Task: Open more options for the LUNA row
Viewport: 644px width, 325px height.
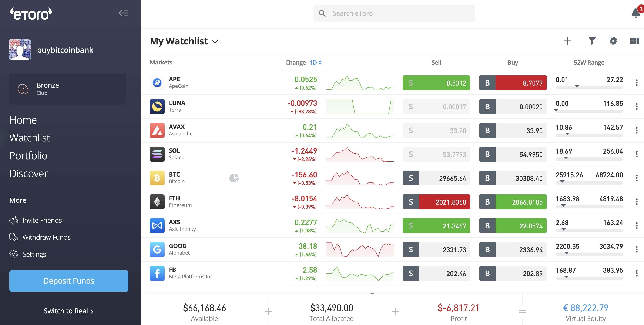Action: tap(637, 107)
